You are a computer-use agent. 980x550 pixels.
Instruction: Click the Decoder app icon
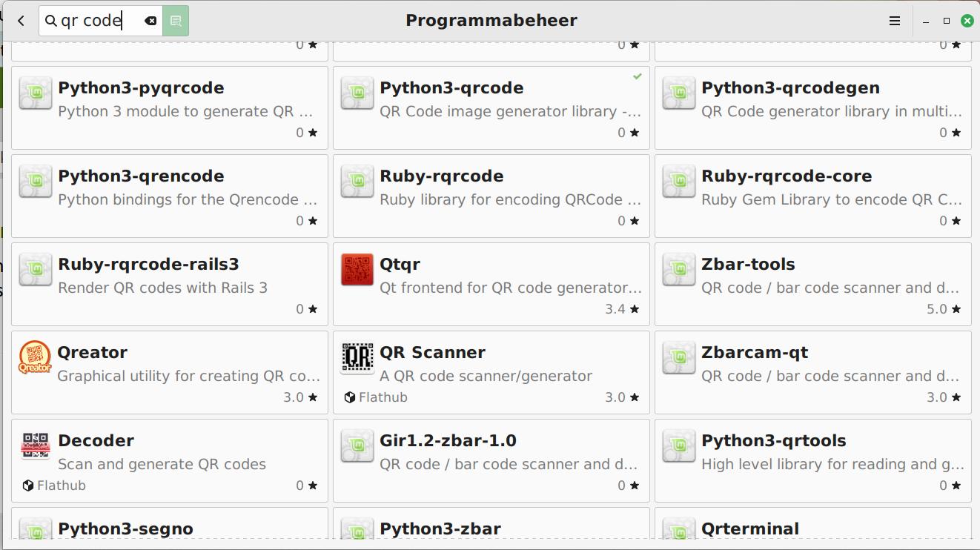pos(35,446)
